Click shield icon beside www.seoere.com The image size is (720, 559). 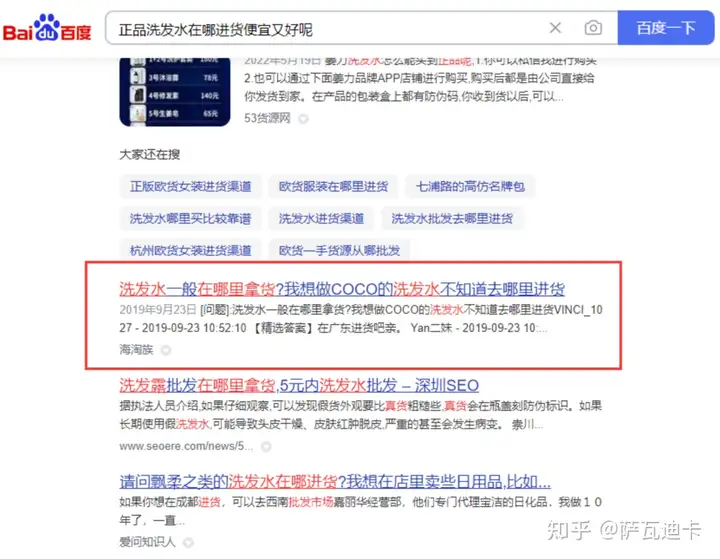coord(266,446)
